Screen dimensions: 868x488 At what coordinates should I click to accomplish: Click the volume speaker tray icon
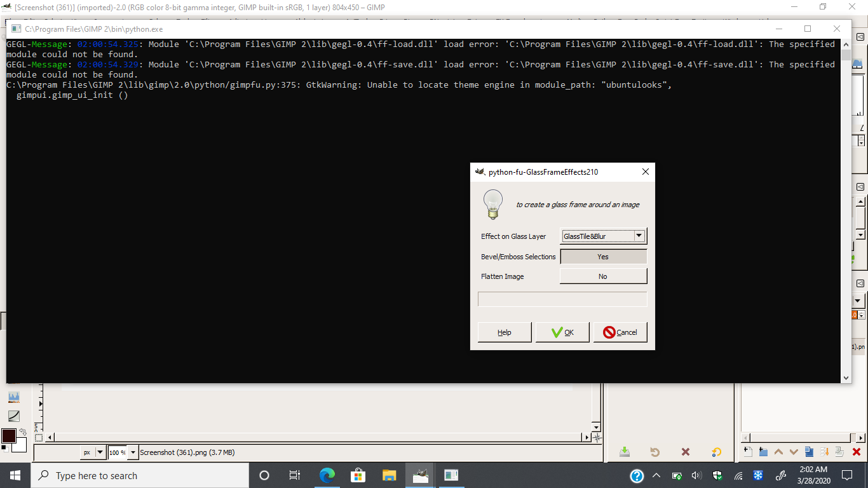[696, 475]
